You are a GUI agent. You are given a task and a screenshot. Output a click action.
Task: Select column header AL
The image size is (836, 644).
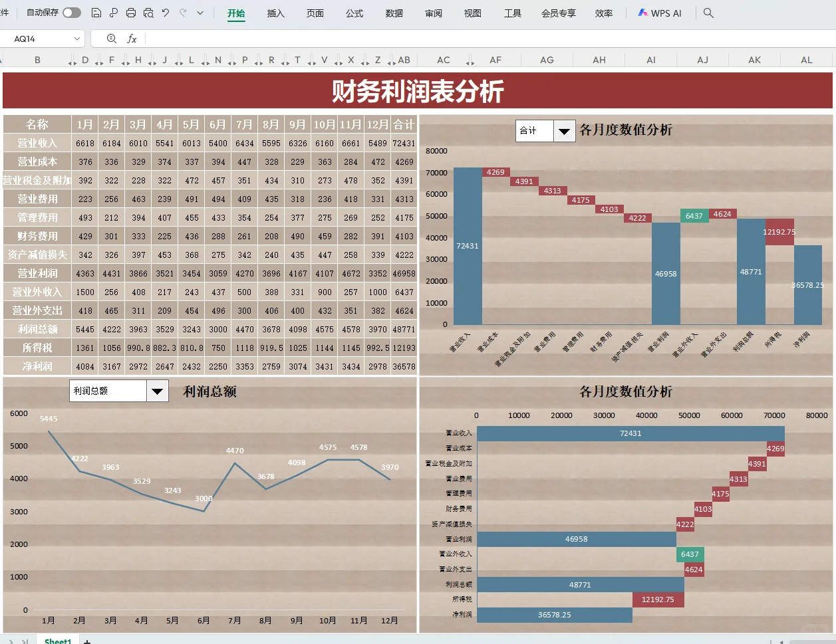(806, 60)
